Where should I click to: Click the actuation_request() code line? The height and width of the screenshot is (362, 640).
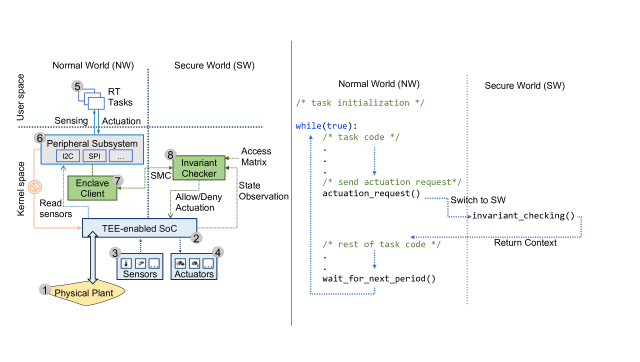tap(371, 193)
